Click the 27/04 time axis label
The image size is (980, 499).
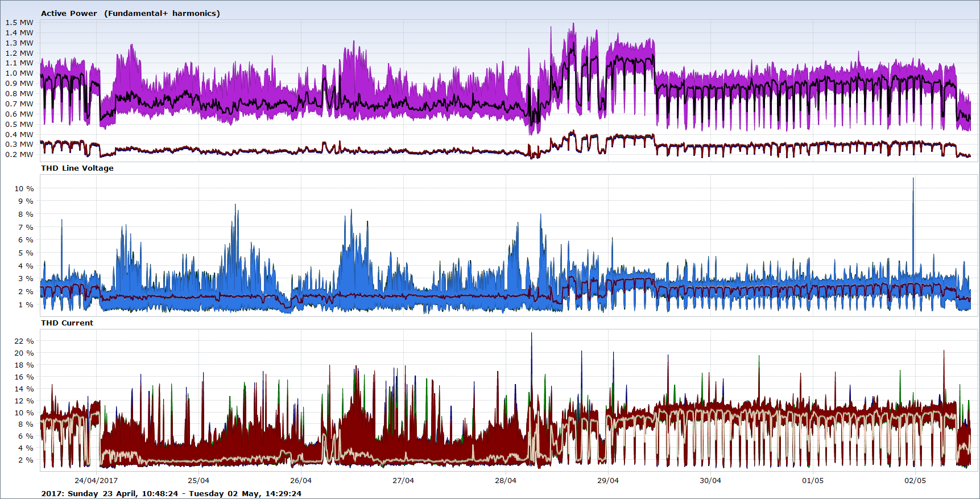tap(403, 480)
